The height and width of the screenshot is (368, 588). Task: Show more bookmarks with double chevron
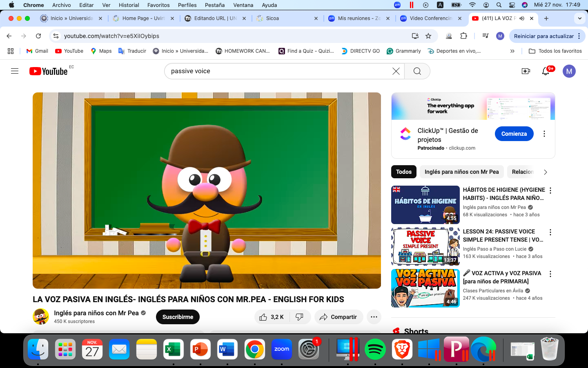pyautogui.click(x=512, y=51)
